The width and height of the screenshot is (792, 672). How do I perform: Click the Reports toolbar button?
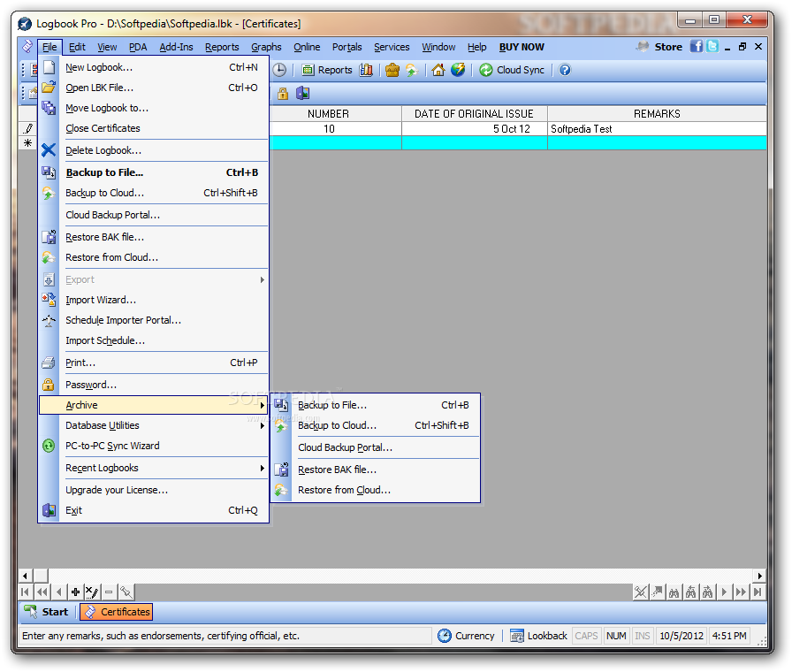tap(327, 70)
